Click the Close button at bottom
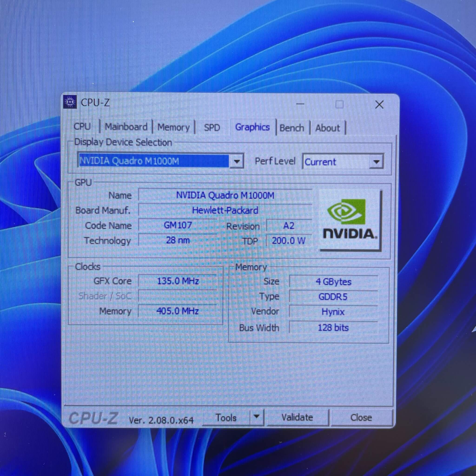The height and width of the screenshot is (476, 476). 361,417
